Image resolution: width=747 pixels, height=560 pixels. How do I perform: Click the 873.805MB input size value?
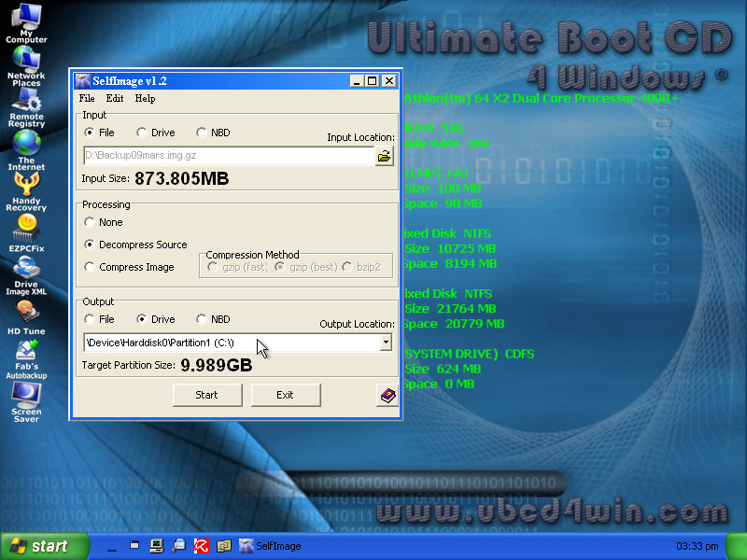coord(182,178)
